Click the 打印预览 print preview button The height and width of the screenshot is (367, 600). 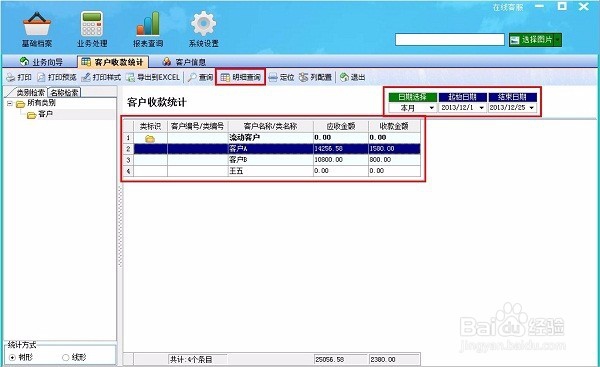coord(57,77)
